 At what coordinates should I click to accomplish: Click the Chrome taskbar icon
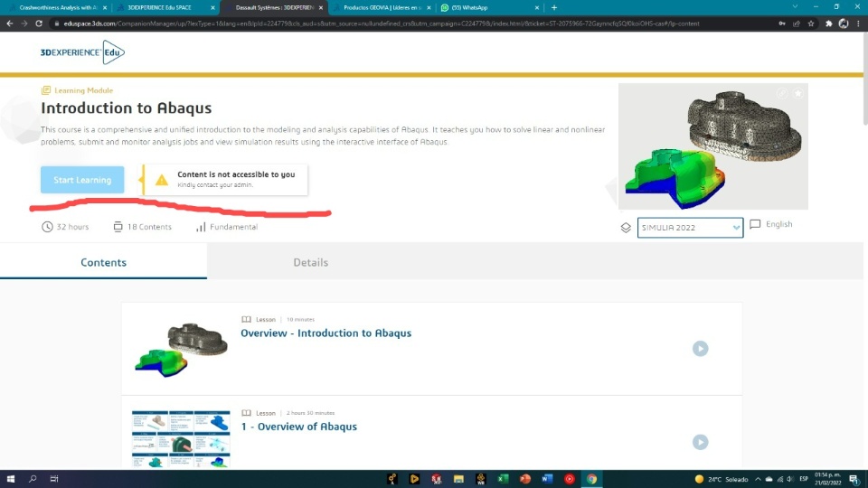pyautogui.click(x=591, y=479)
